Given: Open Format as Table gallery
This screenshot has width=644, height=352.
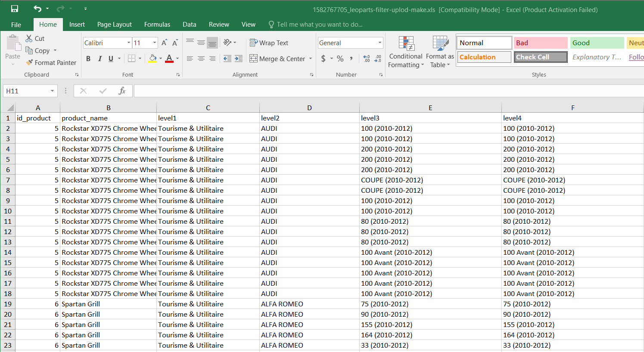Looking at the screenshot, I should (x=440, y=52).
